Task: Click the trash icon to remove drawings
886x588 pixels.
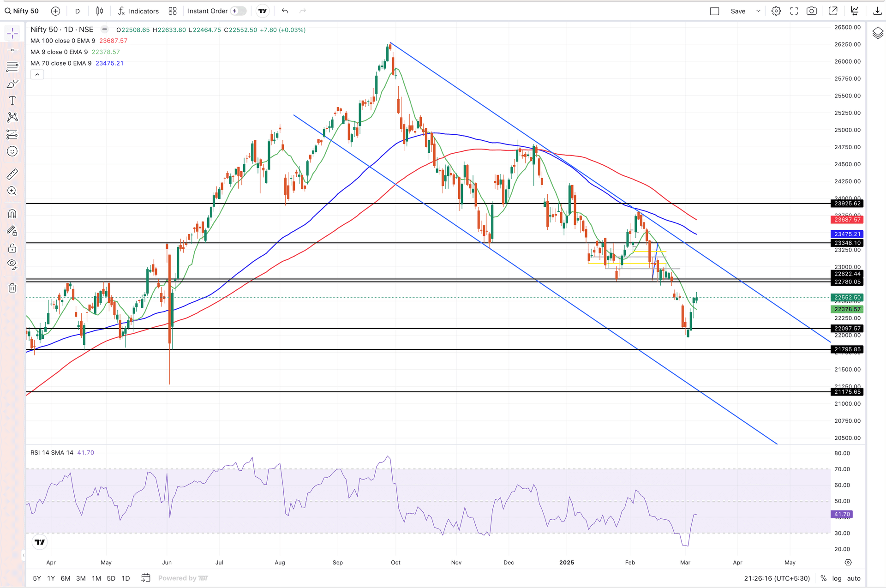Action: click(12, 288)
